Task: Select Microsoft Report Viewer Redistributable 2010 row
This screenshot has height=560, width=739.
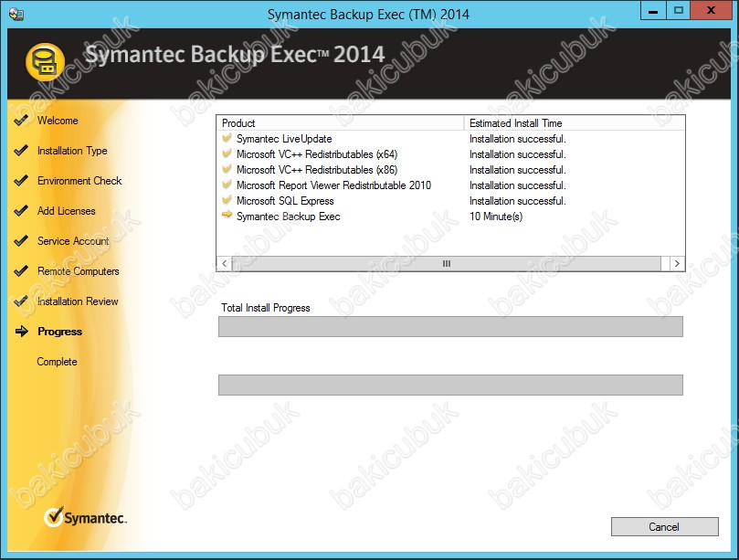Action: click(x=333, y=185)
